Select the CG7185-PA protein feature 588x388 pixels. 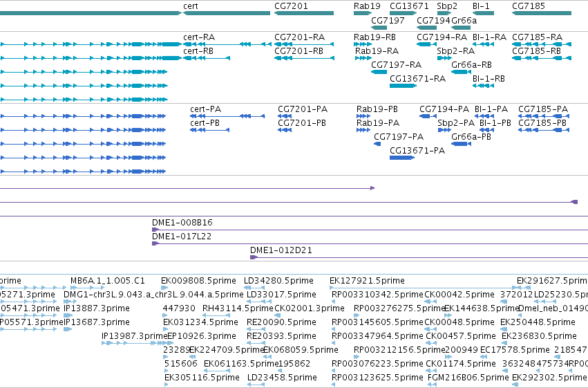coord(544,116)
